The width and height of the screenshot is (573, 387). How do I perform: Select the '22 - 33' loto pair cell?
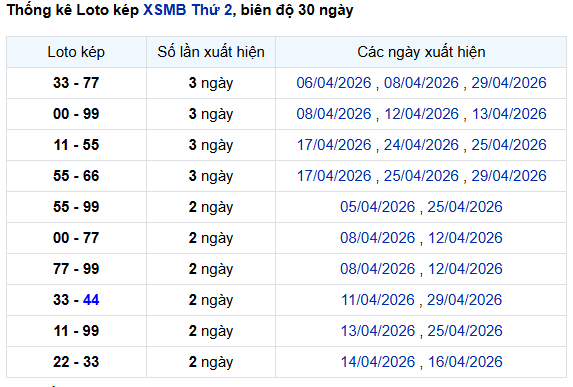tap(76, 362)
